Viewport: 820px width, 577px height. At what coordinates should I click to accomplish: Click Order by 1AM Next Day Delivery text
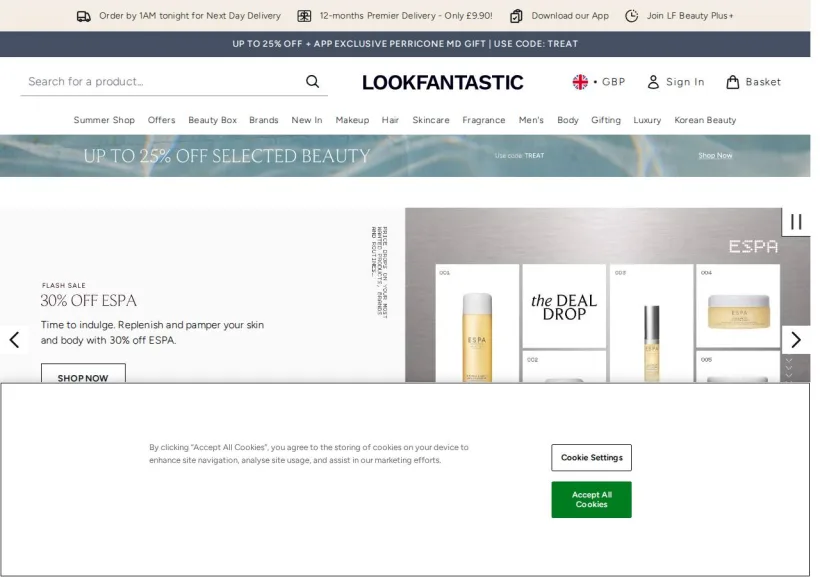coord(190,16)
